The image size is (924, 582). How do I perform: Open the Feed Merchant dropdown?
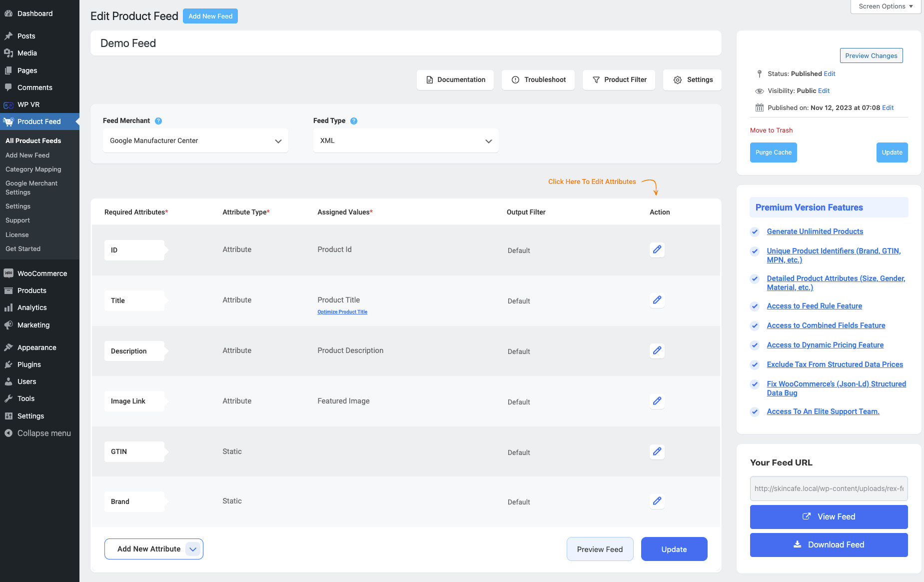click(195, 141)
